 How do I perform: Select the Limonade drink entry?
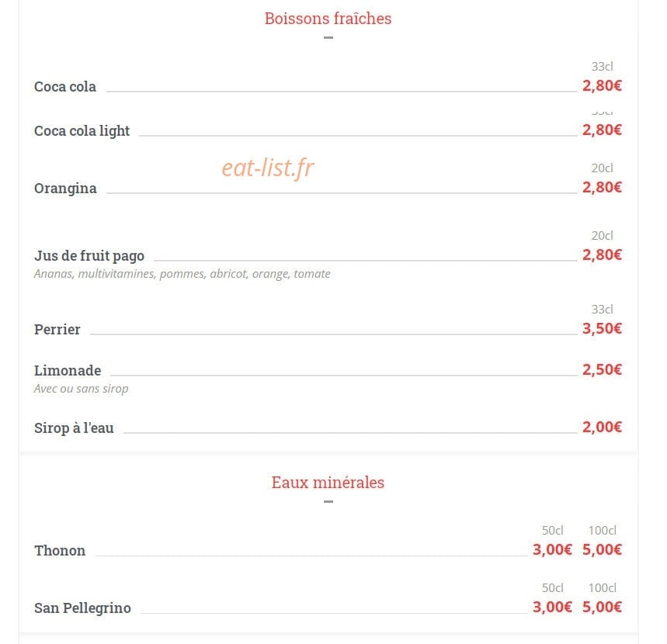click(68, 371)
